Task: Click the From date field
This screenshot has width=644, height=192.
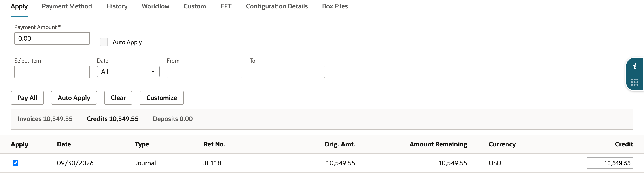Action: tap(205, 72)
